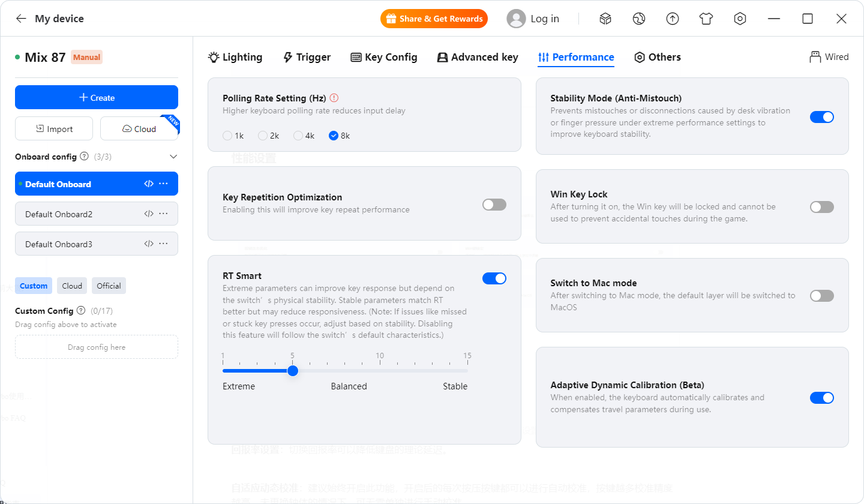Click the Log in avatar icon
Image resolution: width=864 pixels, height=504 pixels.
point(516,19)
